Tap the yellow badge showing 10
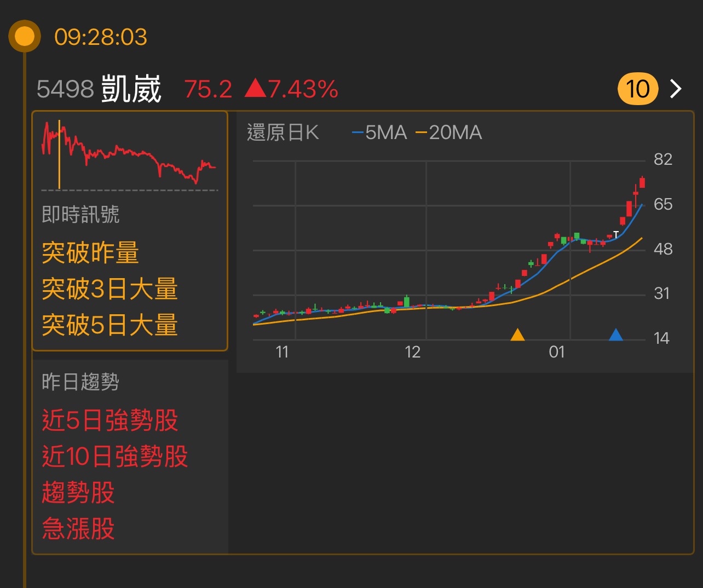This screenshot has width=703, height=588. click(x=637, y=89)
